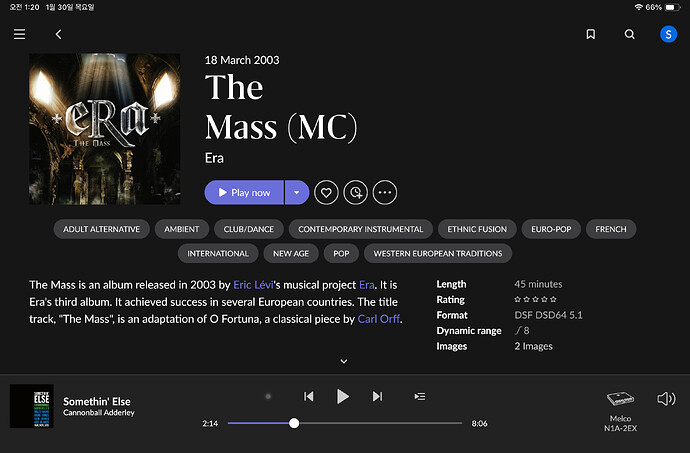Click the Dynamic range value 8
This screenshot has width=690, height=453.
click(x=522, y=330)
